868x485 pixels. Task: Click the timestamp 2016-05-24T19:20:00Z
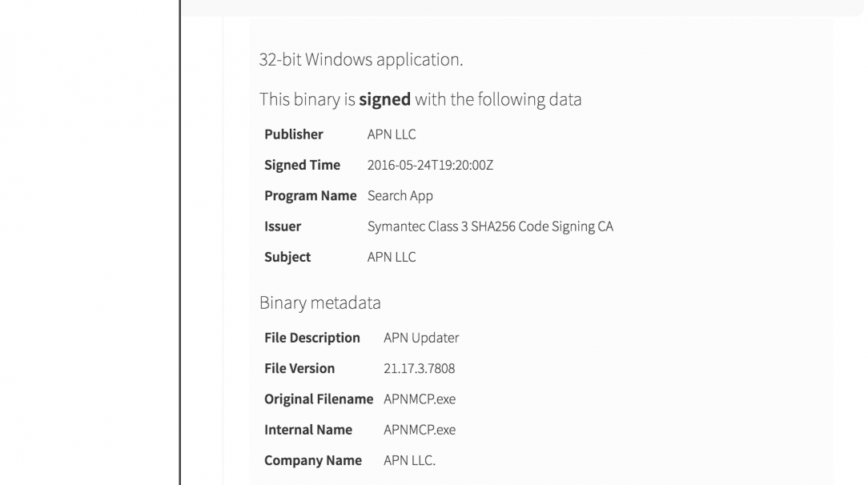[430, 166]
